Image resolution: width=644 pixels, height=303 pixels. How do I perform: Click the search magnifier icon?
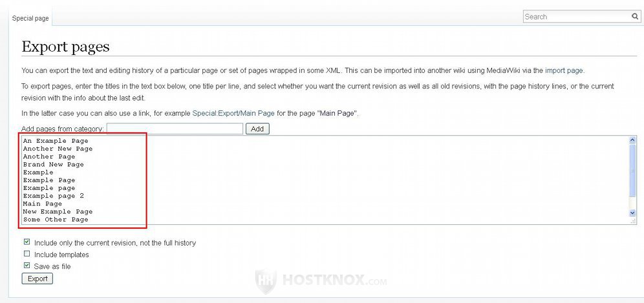tap(635, 16)
